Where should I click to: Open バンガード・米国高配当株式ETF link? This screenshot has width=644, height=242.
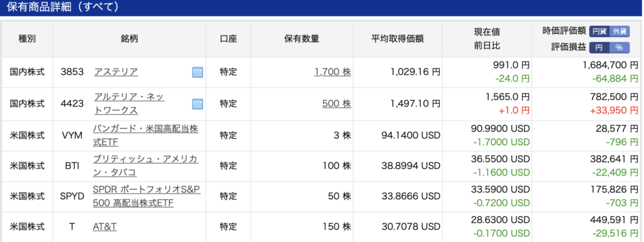(145, 135)
